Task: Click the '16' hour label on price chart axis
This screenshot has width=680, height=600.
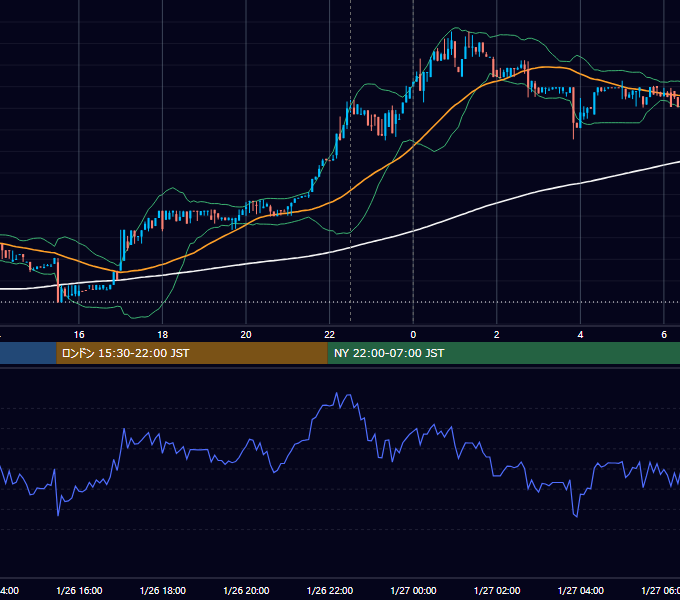Action: pos(79,335)
